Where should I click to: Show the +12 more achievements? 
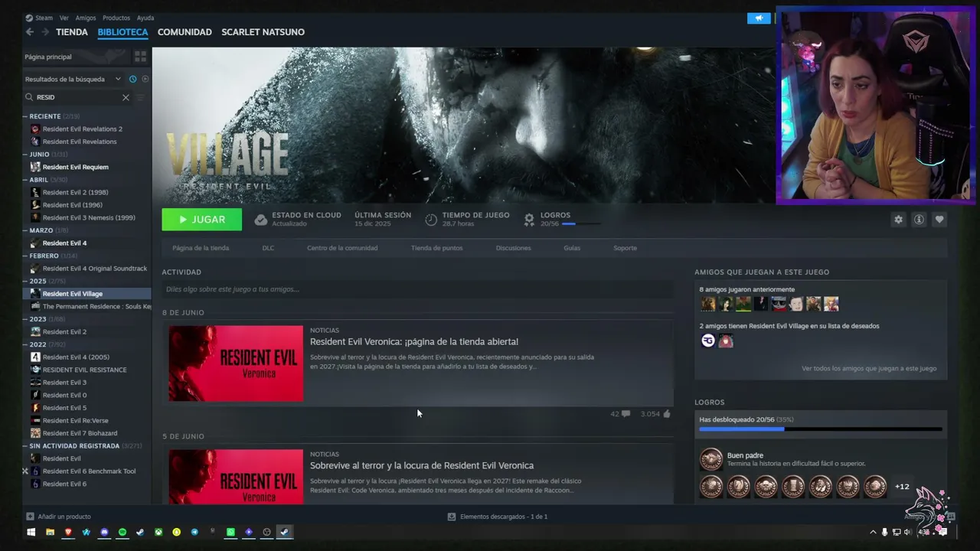(x=902, y=487)
